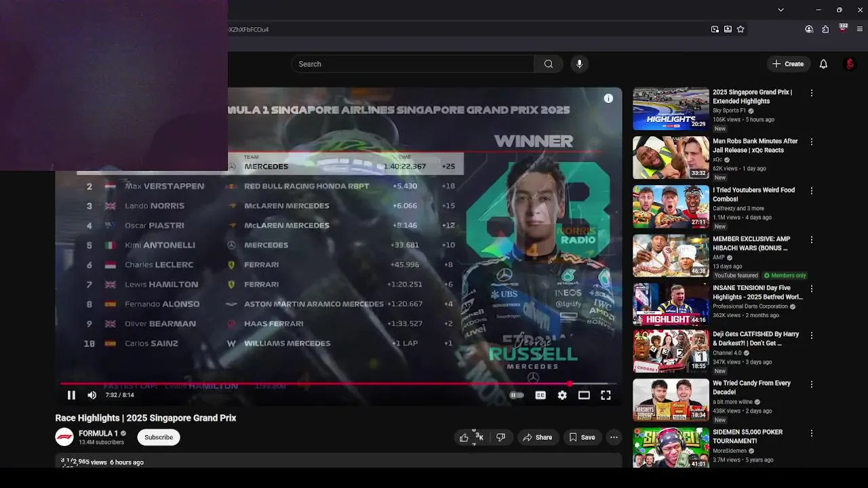Open the AMP HIBACHI WARS thumbnail
The image size is (868, 488).
click(x=671, y=256)
